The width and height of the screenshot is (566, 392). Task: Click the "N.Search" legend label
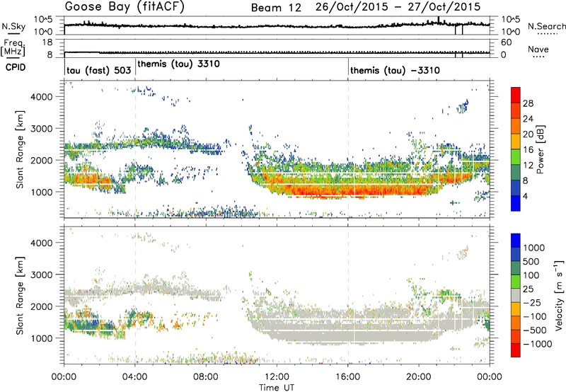tap(546, 26)
